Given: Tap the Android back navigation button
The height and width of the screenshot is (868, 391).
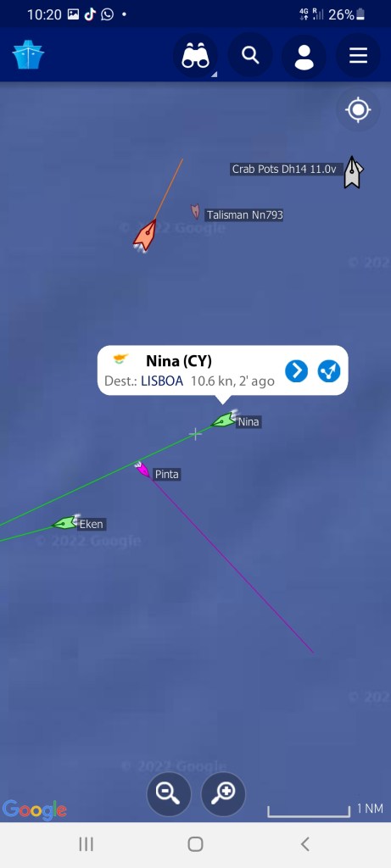Looking at the screenshot, I should point(304,844).
